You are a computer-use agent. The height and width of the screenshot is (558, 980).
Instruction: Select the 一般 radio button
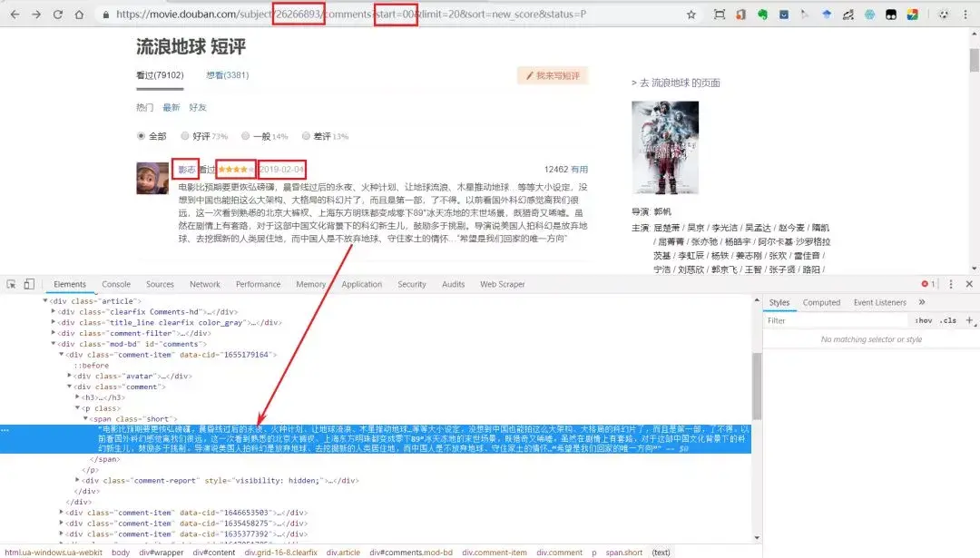pos(246,135)
